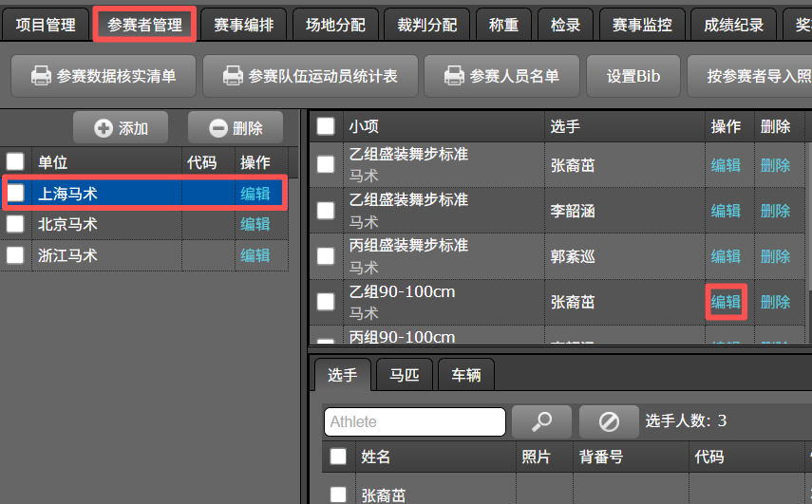Screen dimensions: 812x504
Task: Click printer icon for 参赛数据核实清单
Action: 40,76
